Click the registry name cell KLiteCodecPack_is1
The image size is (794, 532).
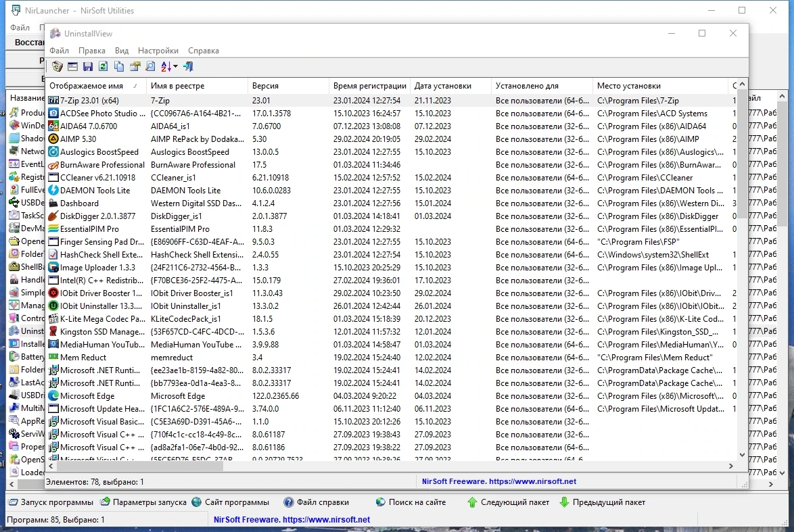[186, 319]
